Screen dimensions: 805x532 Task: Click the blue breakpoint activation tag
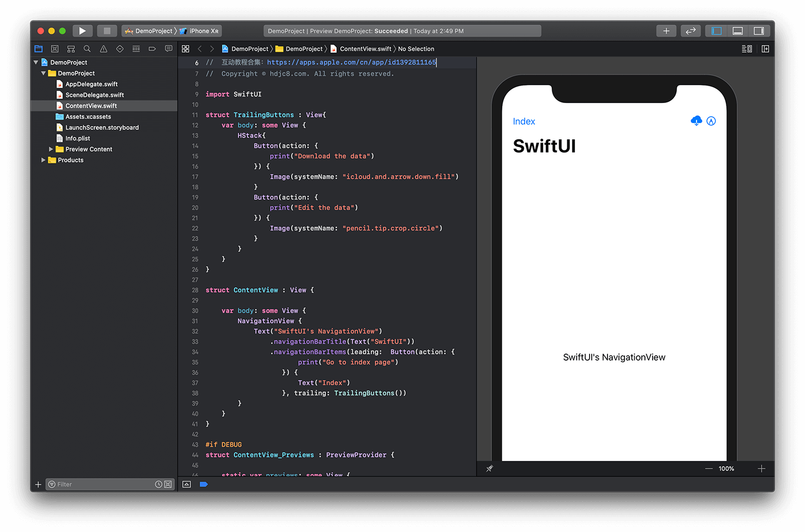[x=203, y=484]
